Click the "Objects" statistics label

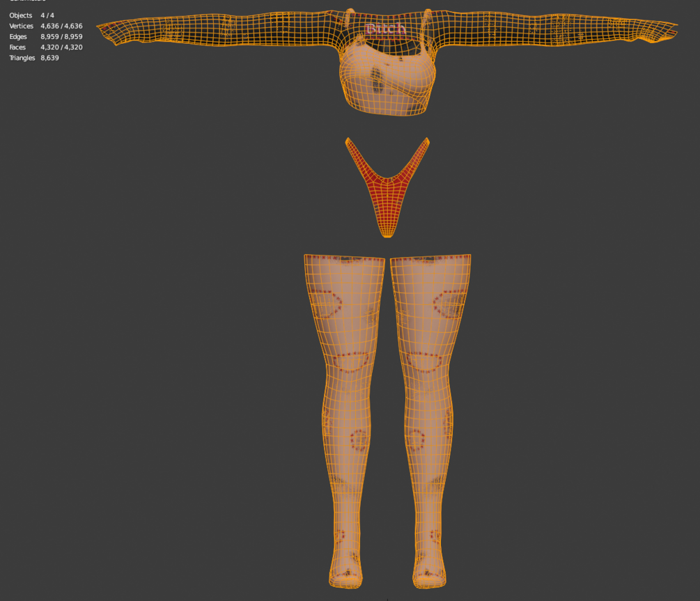point(20,15)
